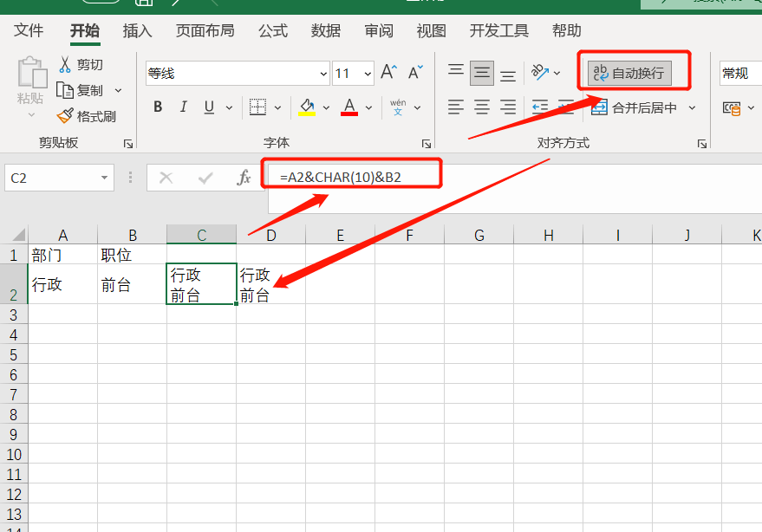Click the 开发工具 tab label
Image resolution: width=762 pixels, height=532 pixels.
498,31
